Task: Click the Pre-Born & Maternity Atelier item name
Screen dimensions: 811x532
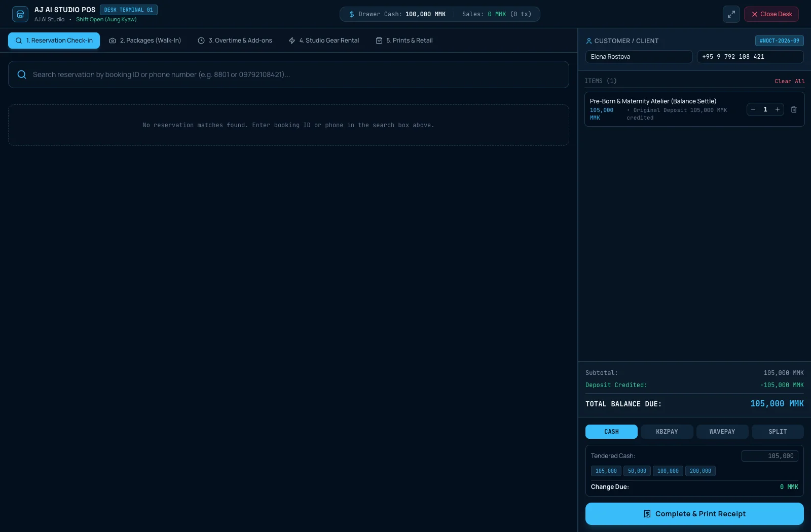Action: [653, 101]
